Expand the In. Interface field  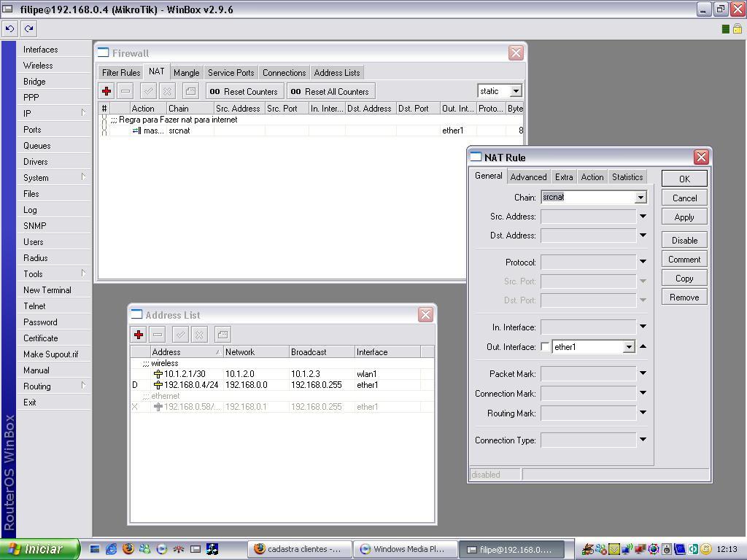point(643,327)
